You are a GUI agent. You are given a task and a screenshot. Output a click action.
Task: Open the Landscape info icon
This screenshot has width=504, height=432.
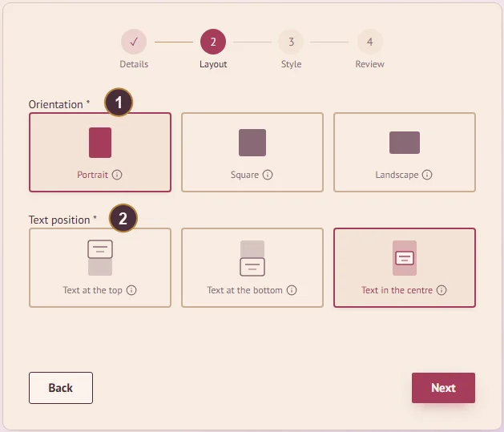[427, 175]
